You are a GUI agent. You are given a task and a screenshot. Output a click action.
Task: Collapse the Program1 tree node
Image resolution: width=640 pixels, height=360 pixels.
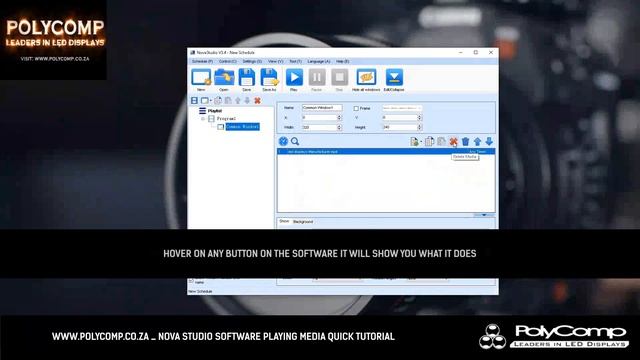click(203, 119)
